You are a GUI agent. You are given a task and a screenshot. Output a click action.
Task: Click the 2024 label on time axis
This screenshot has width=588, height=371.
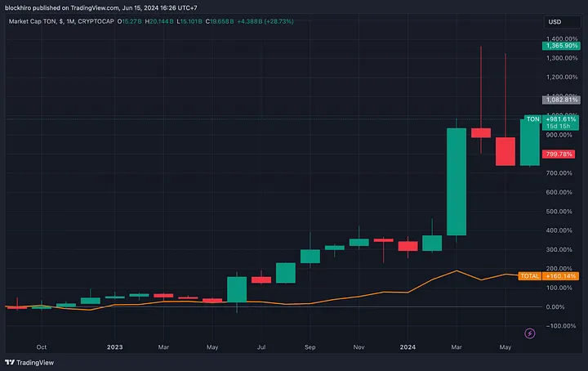click(x=408, y=346)
